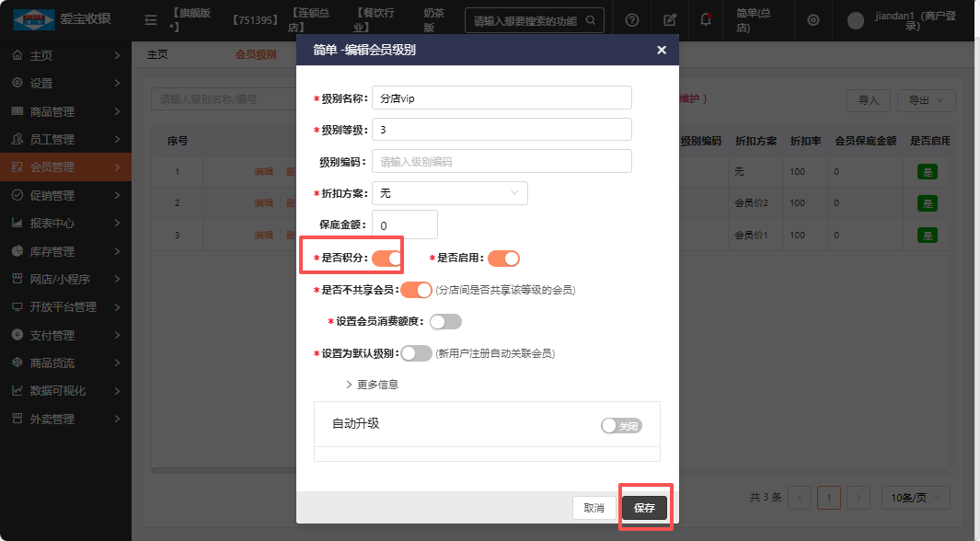
Task: Click the 级别编码 input field
Action: [x=502, y=161]
